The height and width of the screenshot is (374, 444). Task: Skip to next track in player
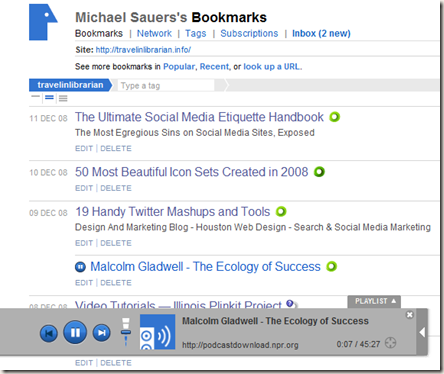pyautogui.click(x=102, y=333)
